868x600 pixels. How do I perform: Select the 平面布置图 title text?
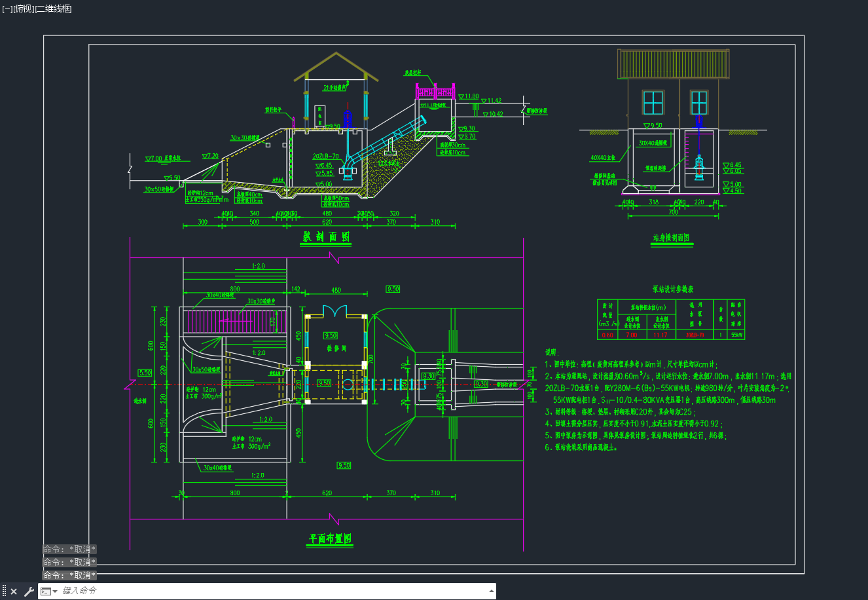pos(330,538)
